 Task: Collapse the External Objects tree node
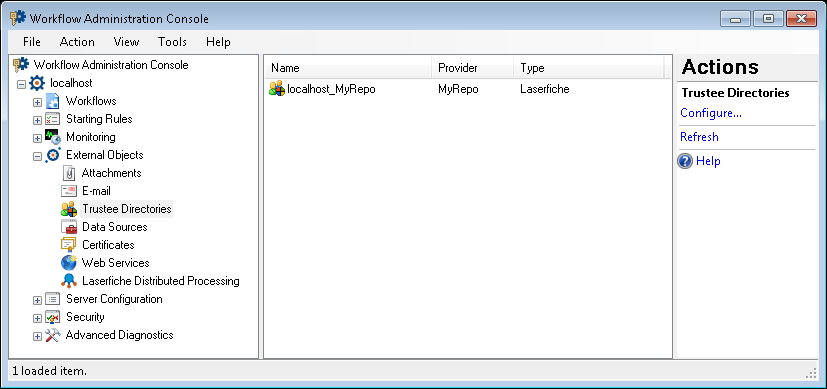tap(37, 156)
